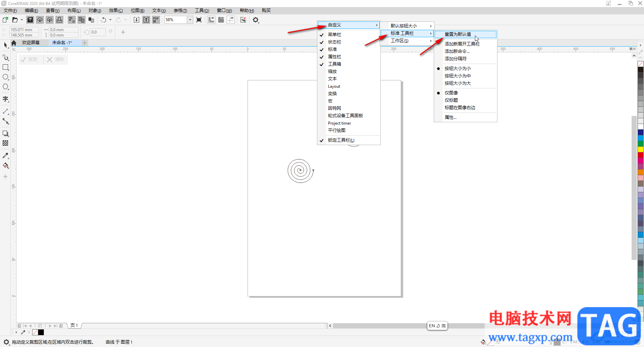Select the Transparency checkerboard tool
This screenshot has width=644, height=347.
5,143
